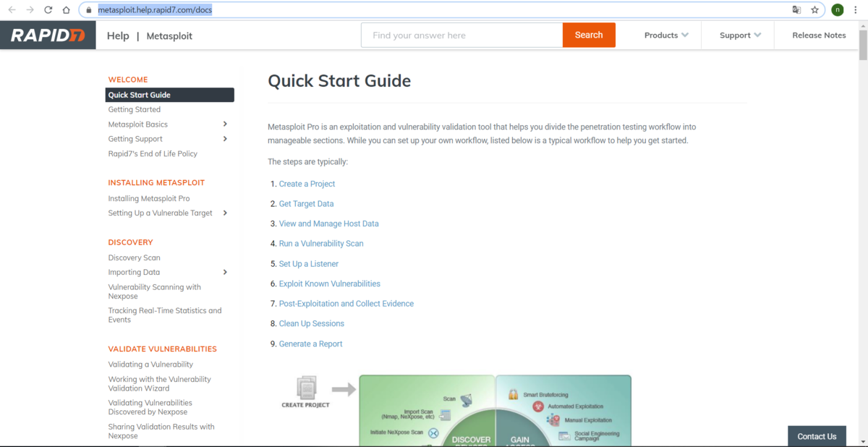
Task: Click the padlock site info icon
Action: (x=89, y=10)
